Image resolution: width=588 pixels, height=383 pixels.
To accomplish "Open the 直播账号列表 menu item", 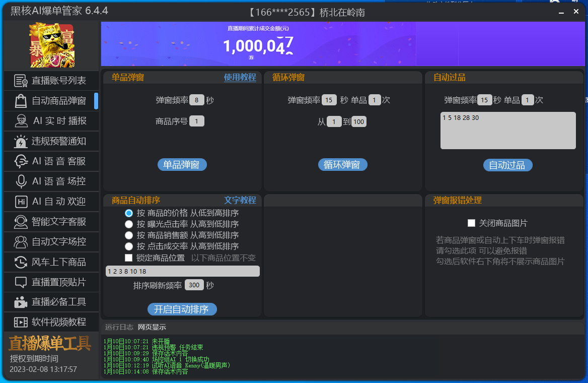I will (x=51, y=80).
